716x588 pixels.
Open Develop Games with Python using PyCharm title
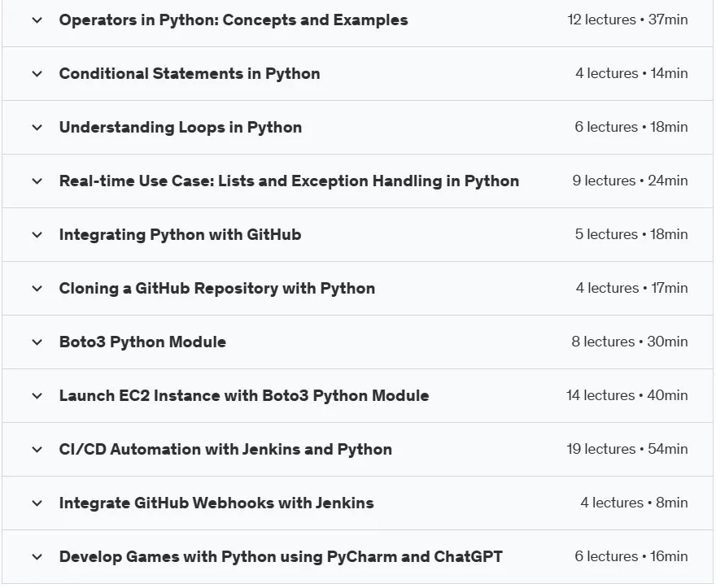tap(281, 557)
